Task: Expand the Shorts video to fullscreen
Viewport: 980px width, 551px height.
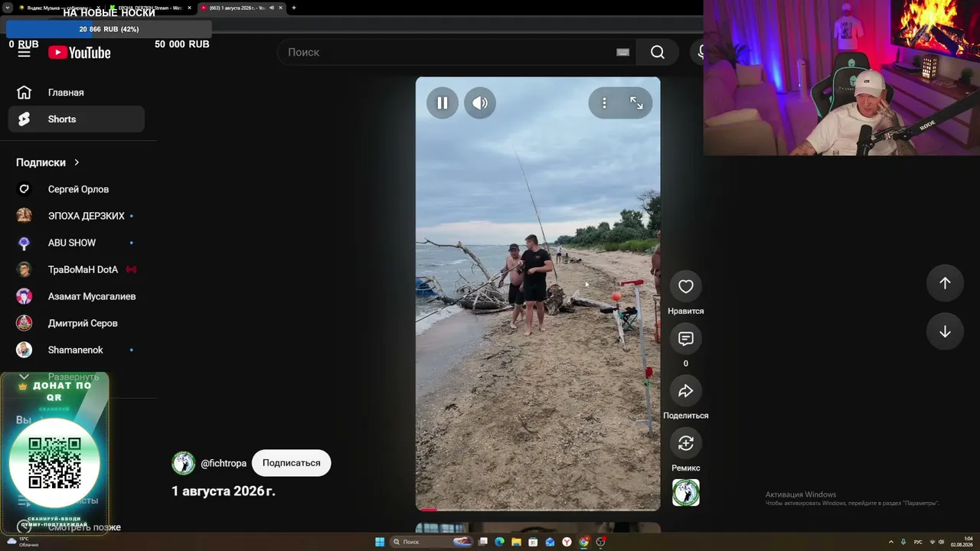Action: click(x=636, y=103)
